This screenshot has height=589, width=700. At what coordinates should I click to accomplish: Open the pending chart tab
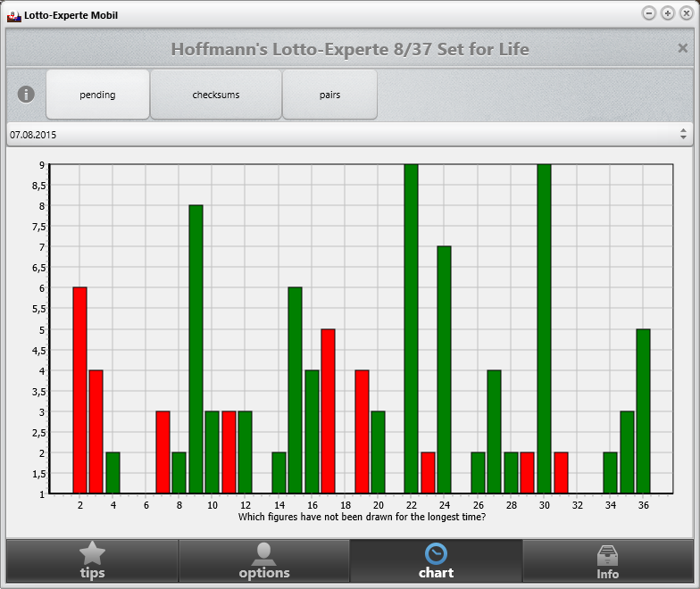point(97,95)
